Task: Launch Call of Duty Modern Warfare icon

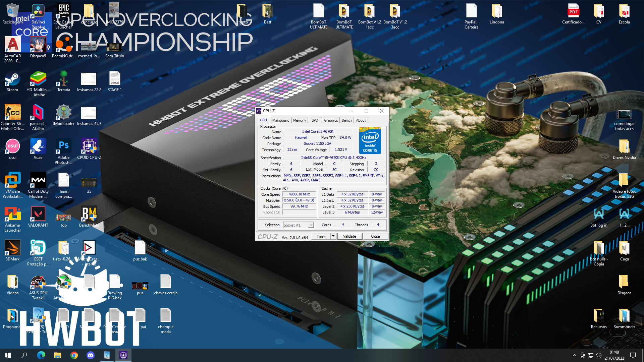Action: [38, 185]
